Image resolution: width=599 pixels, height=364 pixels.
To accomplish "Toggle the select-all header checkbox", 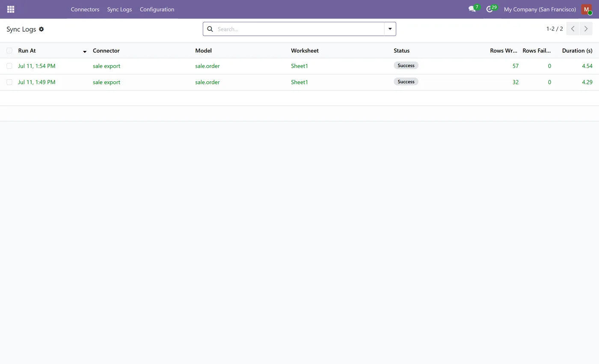I will 9,50.
